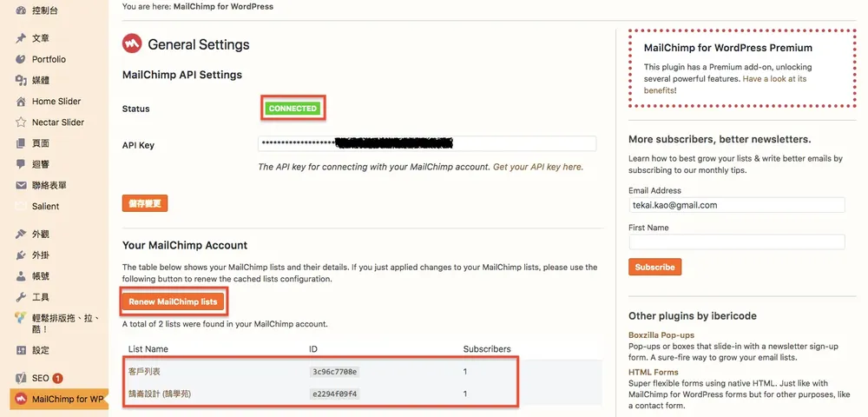The height and width of the screenshot is (417, 868).
Task: Click the Nectar Slider star icon
Action: tap(21, 122)
